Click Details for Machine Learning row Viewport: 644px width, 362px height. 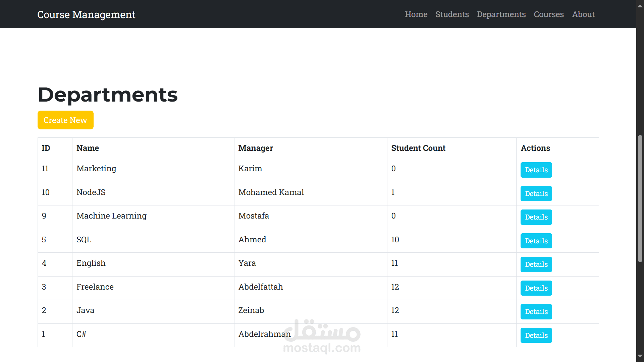tap(536, 217)
